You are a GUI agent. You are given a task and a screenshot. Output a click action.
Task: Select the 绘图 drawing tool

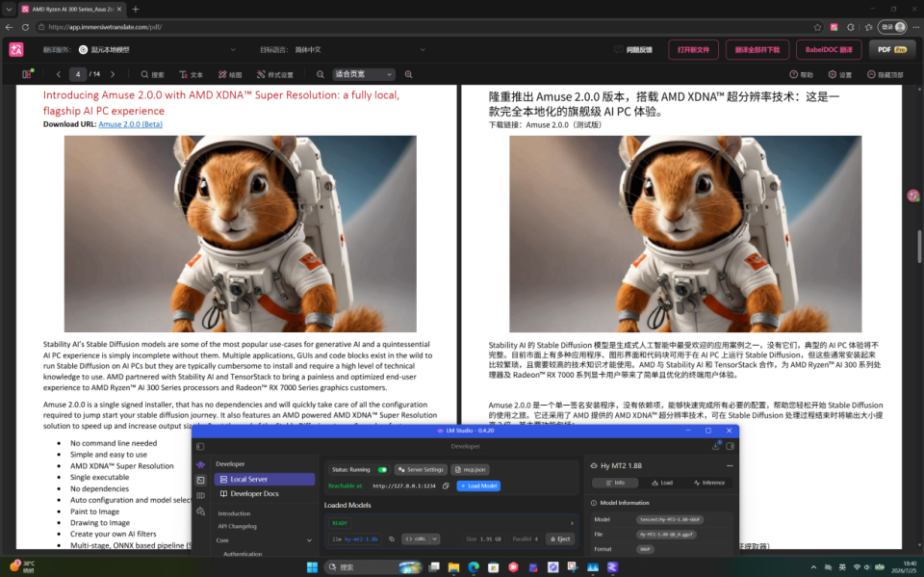coord(230,74)
